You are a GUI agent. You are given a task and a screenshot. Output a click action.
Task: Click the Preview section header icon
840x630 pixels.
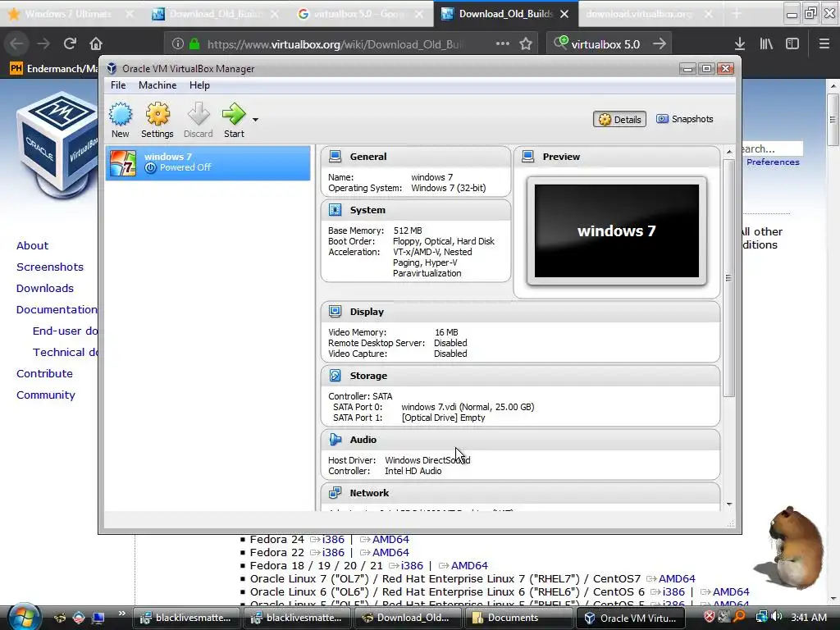point(528,157)
